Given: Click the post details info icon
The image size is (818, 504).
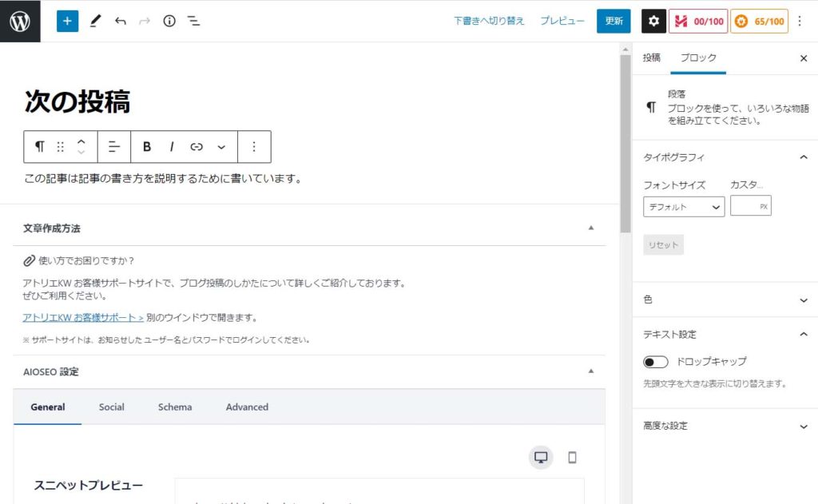Looking at the screenshot, I should 169,21.
